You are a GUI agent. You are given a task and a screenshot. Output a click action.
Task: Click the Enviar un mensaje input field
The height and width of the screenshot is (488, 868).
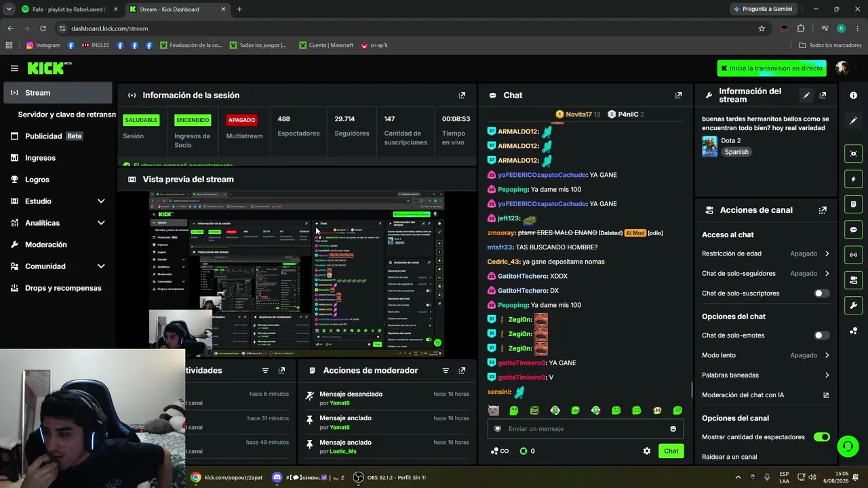coord(585,429)
